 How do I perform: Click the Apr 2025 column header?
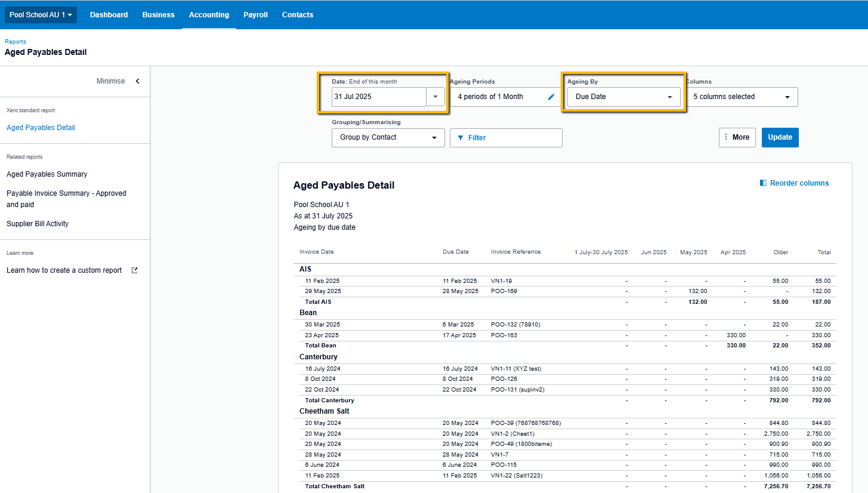point(733,252)
